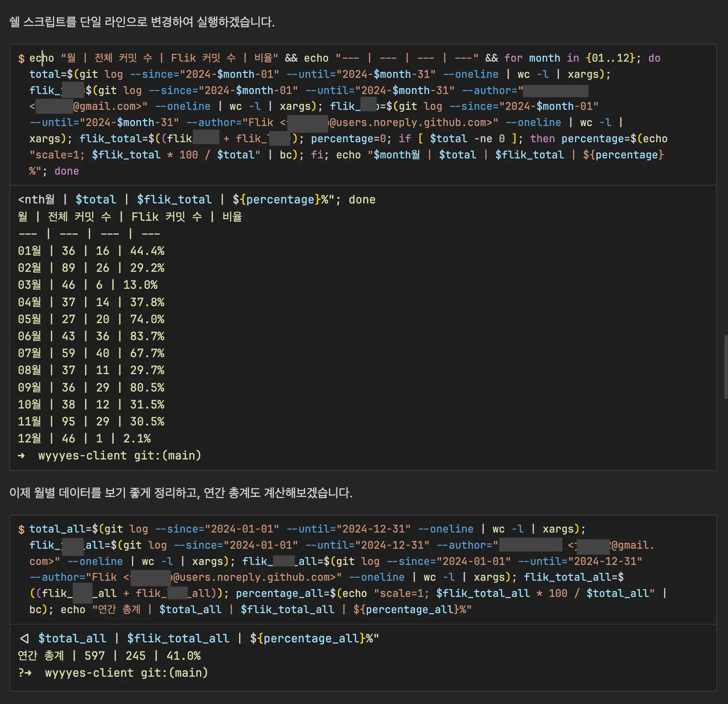Click the 12월 row showing 2.1%
Image resolution: width=728 pixels, height=704 pixels.
pos(84,439)
